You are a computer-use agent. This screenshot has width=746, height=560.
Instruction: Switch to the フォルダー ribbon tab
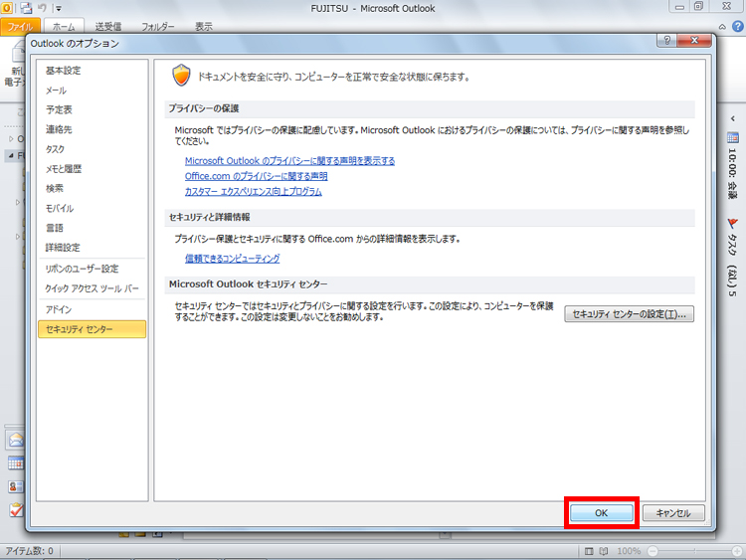coord(157,27)
